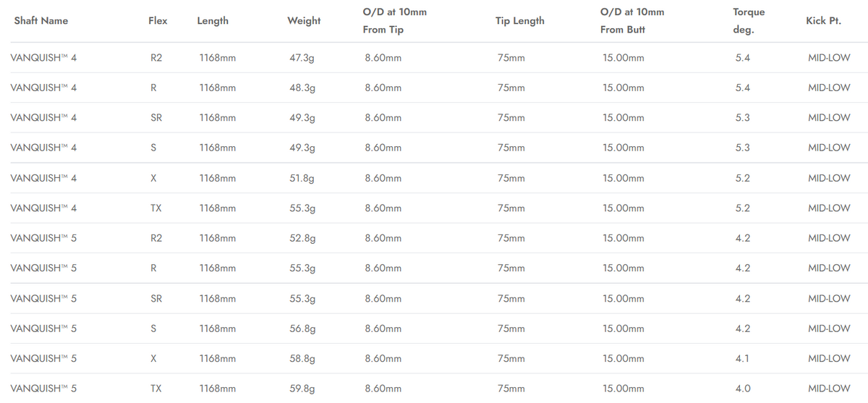Click the 59.8g weight cell
This screenshot has height=403, width=868.
pyautogui.click(x=302, y=389)
